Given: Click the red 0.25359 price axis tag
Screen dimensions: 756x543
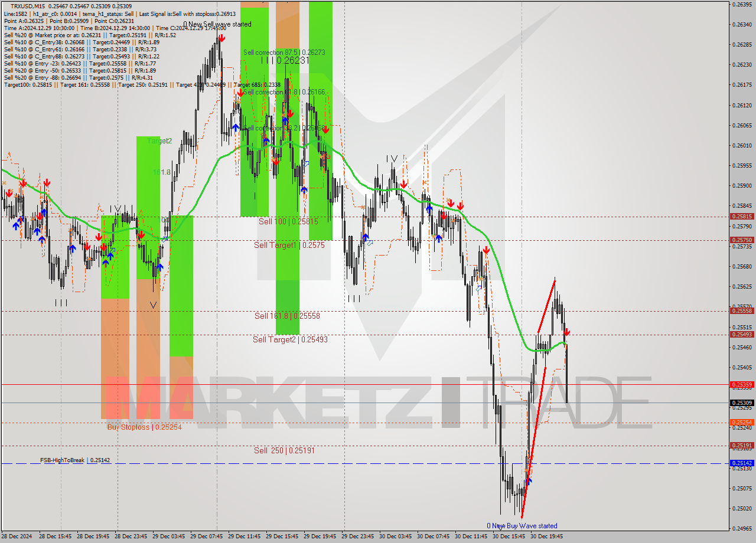Looking at the screenshot, I should click(742, 384).
